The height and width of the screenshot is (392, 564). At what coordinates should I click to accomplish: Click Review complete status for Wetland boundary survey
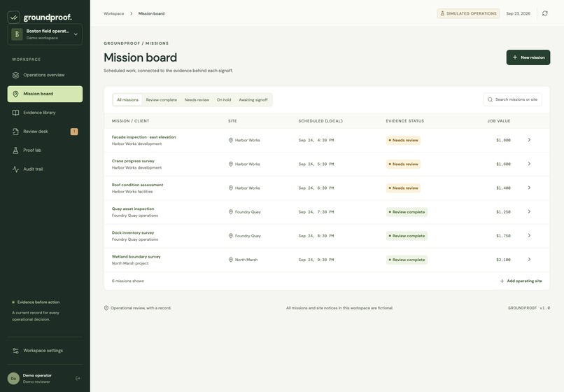[x=407, y=260]
